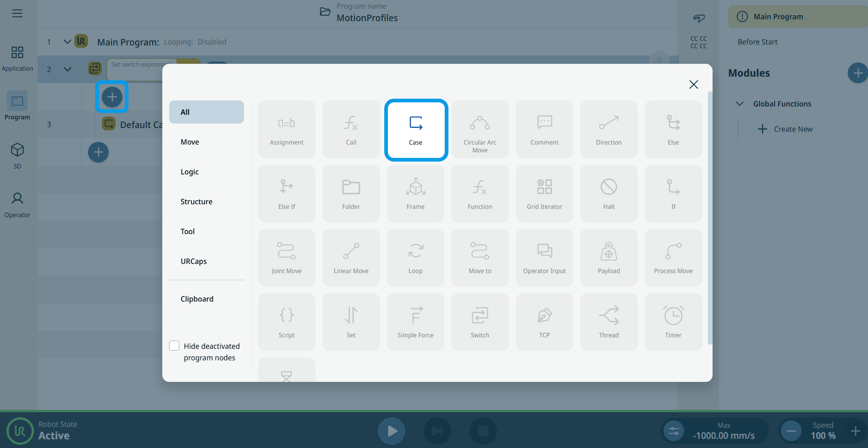This screenshot has height=448, width=868.
Task: Choose the Halt node
Action: click(608, 194)
